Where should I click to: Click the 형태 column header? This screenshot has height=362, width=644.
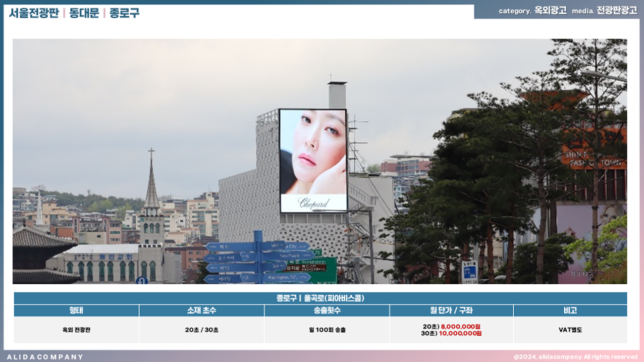tap(76, 310)
